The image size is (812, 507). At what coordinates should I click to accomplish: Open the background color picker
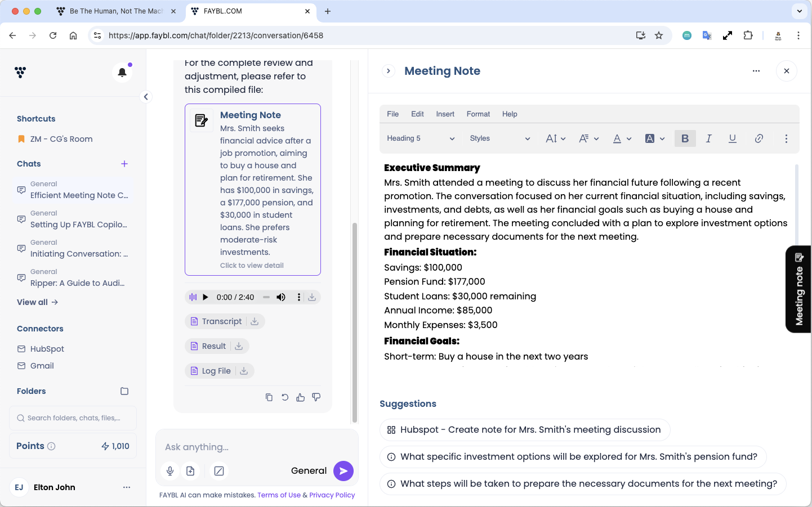[655, 138]
